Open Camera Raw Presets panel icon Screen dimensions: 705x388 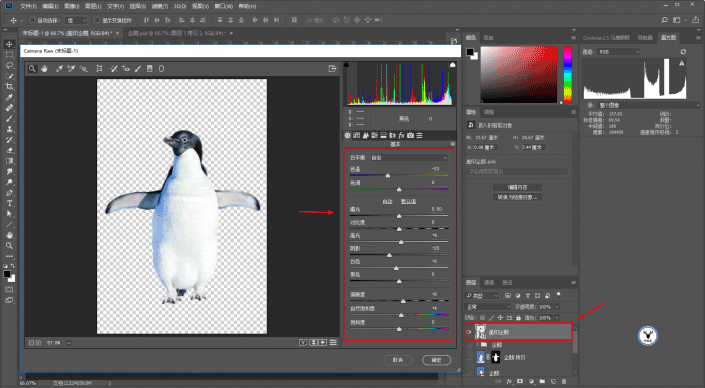pos(419,135)
